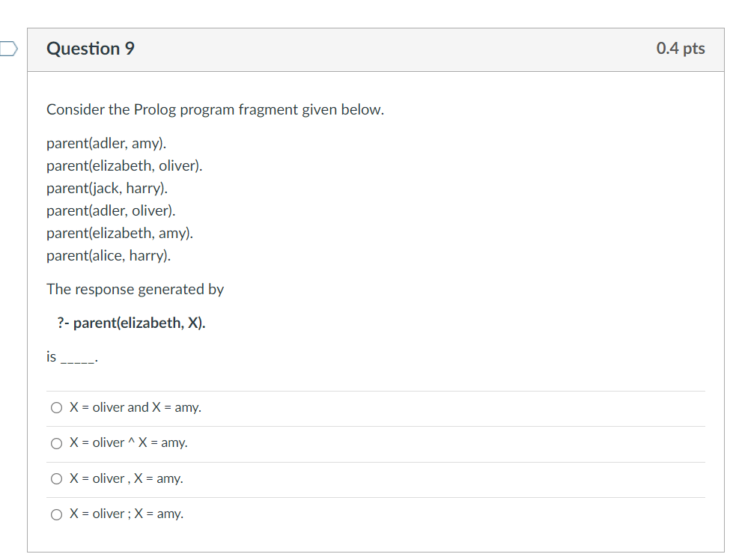Click the line 'parent(jack, harry).'
Image resolution: width=730 pixels, height=560 pixels.
tap(107, 188)
